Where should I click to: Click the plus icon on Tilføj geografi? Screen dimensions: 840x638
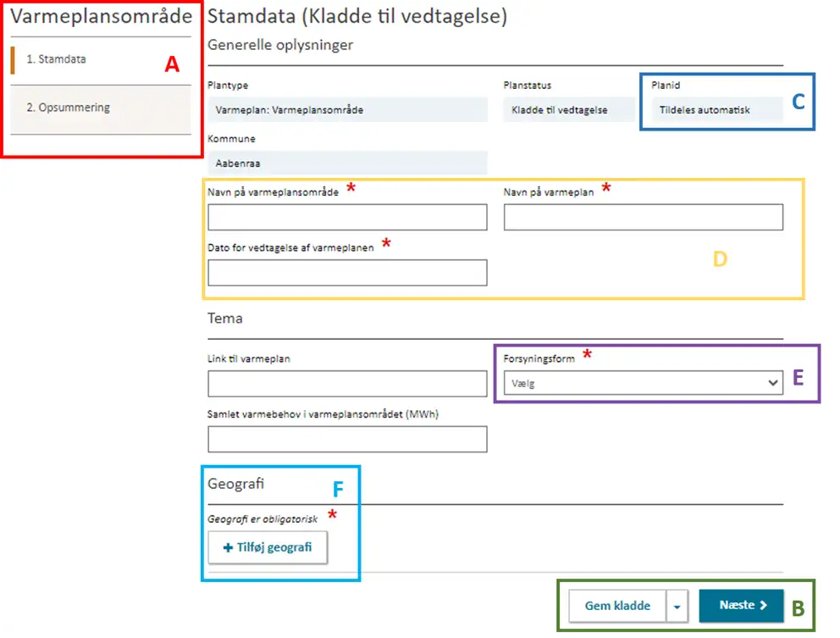click(x=227, y=547)
